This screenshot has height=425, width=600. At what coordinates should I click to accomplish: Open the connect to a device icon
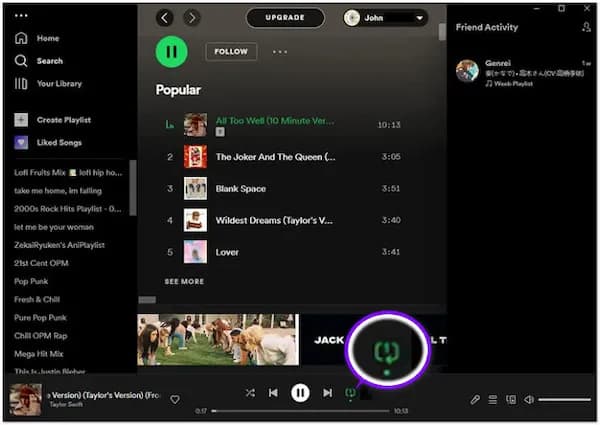[510, 399]
